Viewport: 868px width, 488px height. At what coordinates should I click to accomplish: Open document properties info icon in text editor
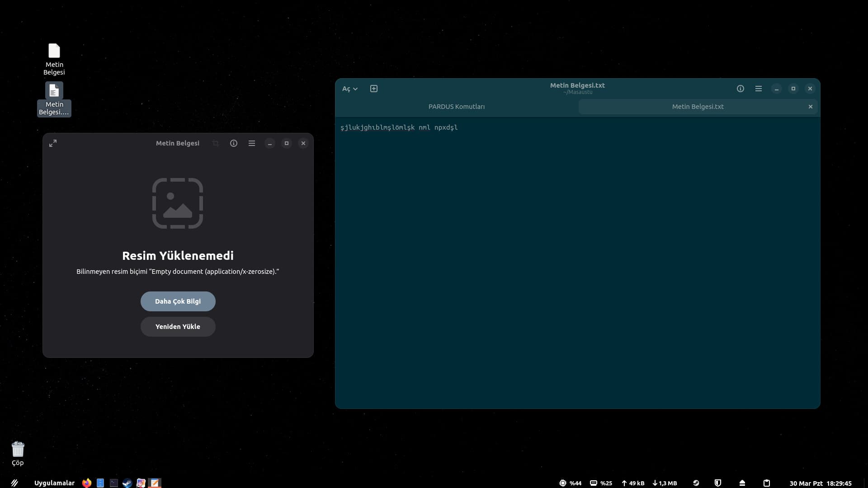(740, 89)
